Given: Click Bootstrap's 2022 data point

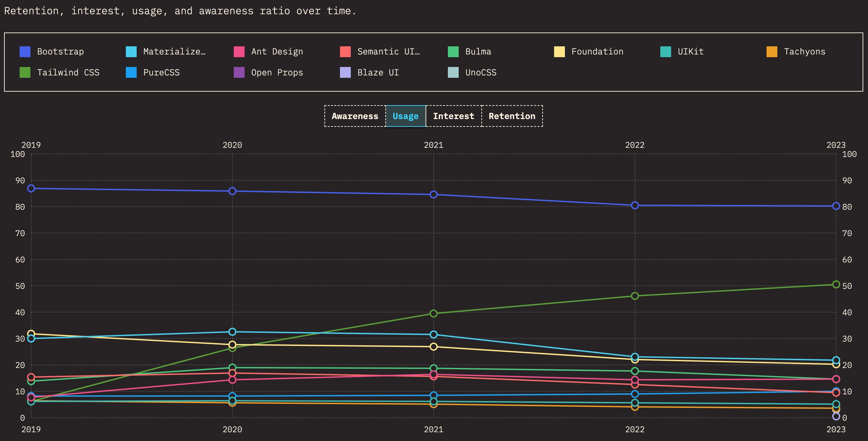Looking at the screenshot, I should (x=635, y=205).
